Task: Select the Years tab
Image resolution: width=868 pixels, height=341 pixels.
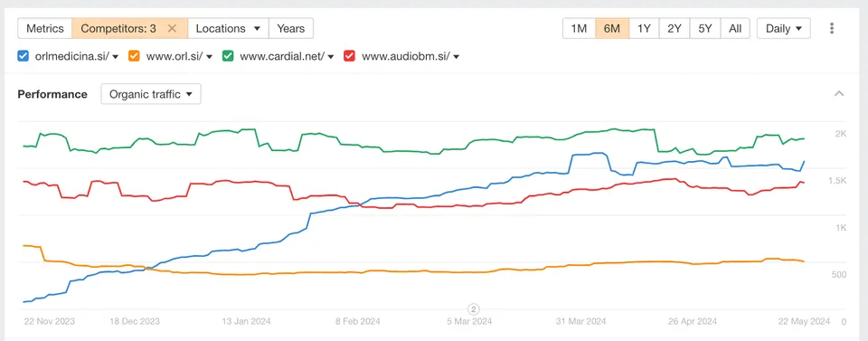Action: pos(291,28)
